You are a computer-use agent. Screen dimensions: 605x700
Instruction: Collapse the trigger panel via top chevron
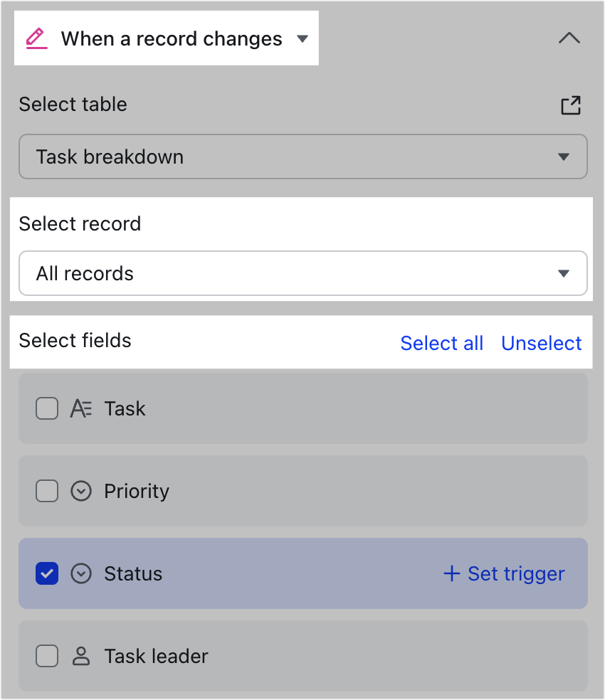[569, 38]
